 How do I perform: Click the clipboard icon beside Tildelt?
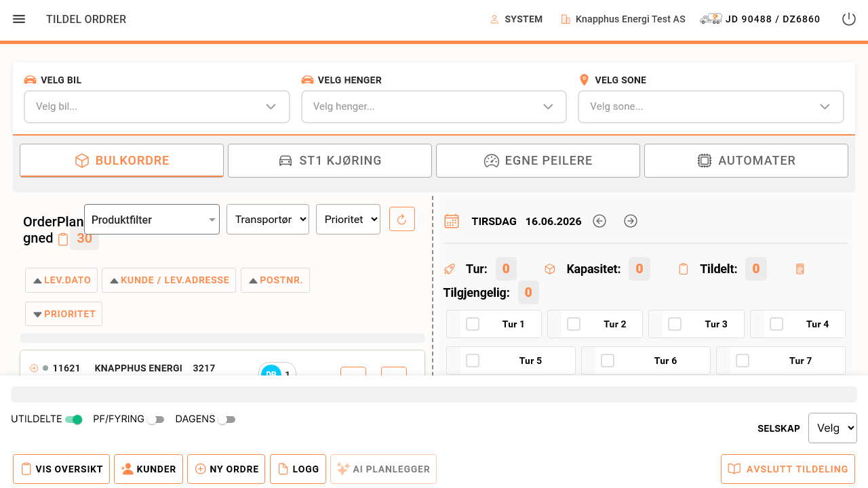tap(684, 269)
